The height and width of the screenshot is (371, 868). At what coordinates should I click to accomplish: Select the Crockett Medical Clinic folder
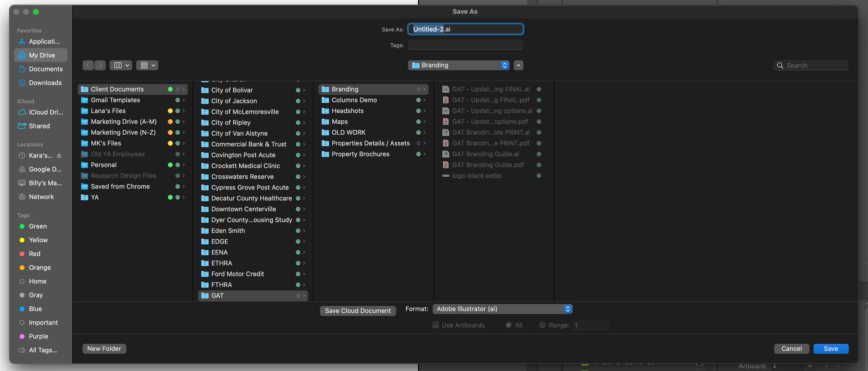[245, 166]
